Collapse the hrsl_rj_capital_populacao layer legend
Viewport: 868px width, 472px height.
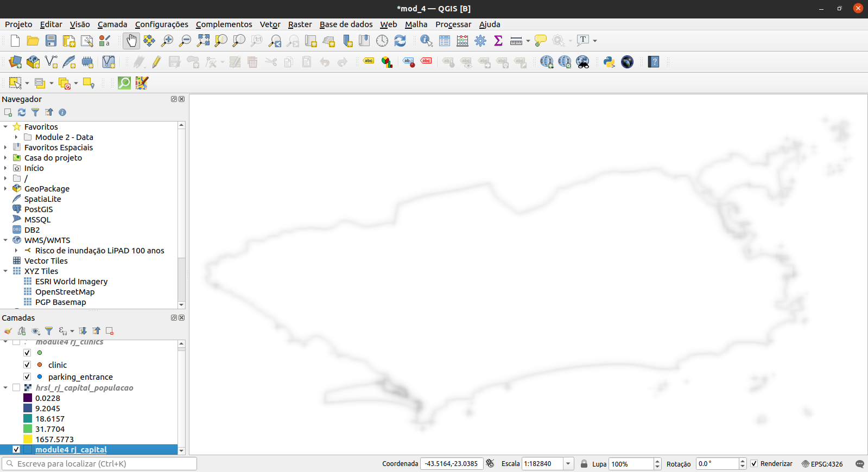(5, 387)
